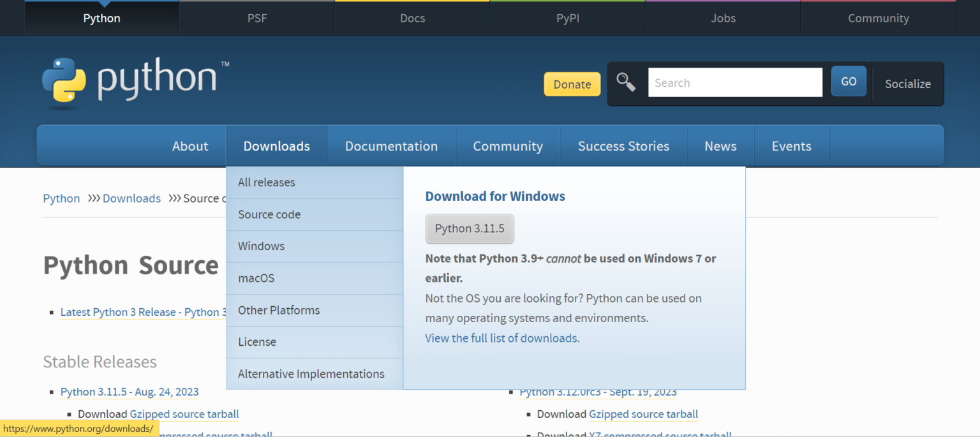Download Python 3.11.5 for Windows

470,228
